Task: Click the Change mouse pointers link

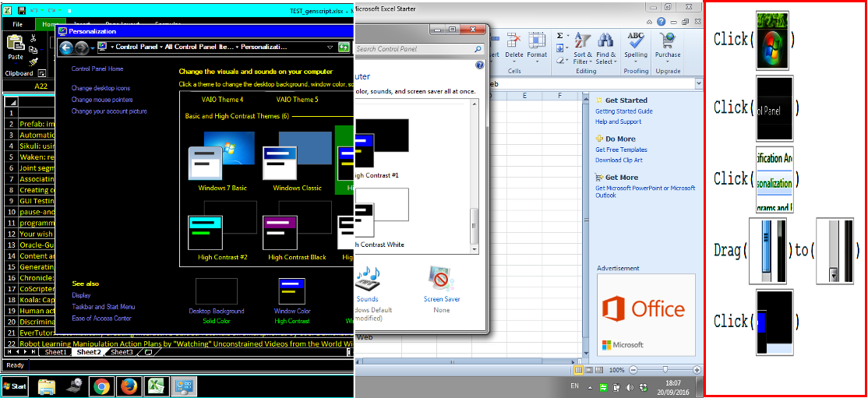Action: (x=102, y=100)
